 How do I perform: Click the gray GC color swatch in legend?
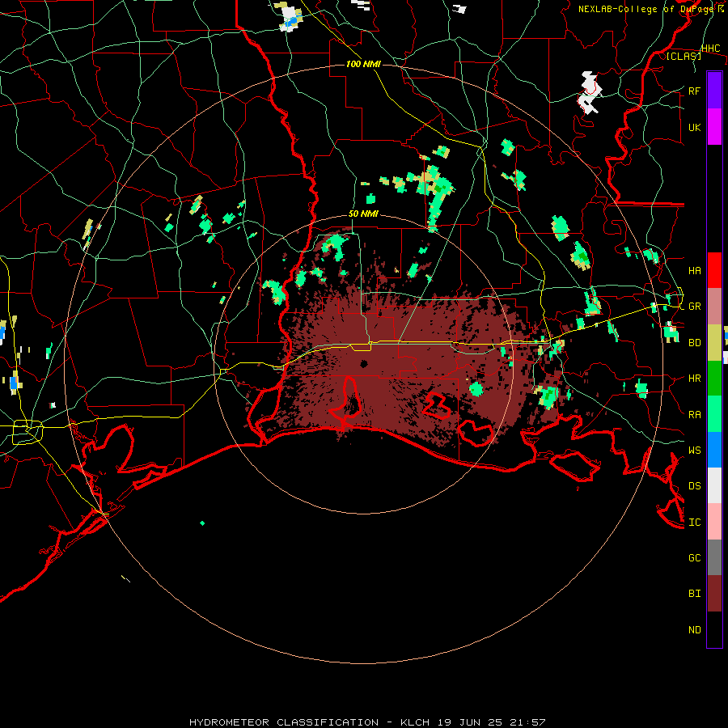point(714,557)
